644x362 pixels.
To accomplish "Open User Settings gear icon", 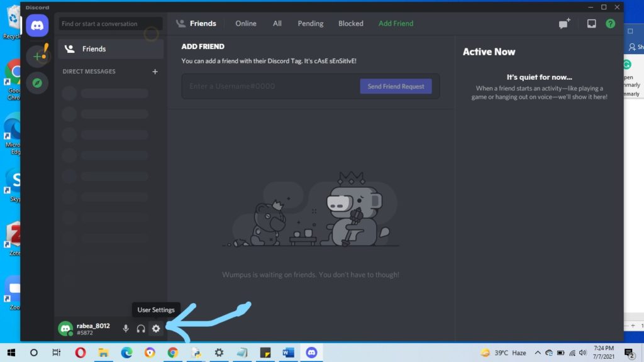I will 156,328.
